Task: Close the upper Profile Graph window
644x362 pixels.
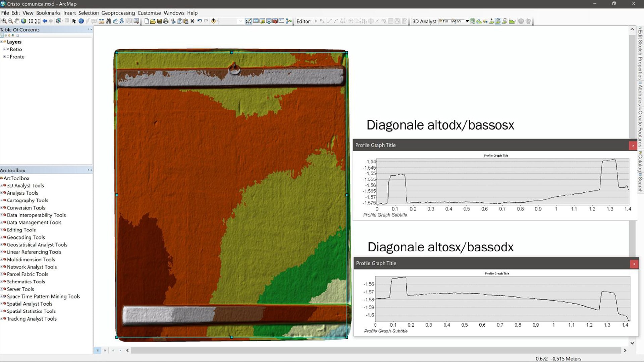Action: coord(633,145)
